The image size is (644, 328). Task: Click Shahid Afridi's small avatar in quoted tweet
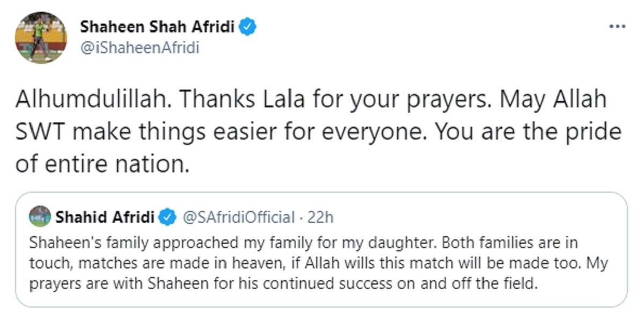tap(40, 217)
